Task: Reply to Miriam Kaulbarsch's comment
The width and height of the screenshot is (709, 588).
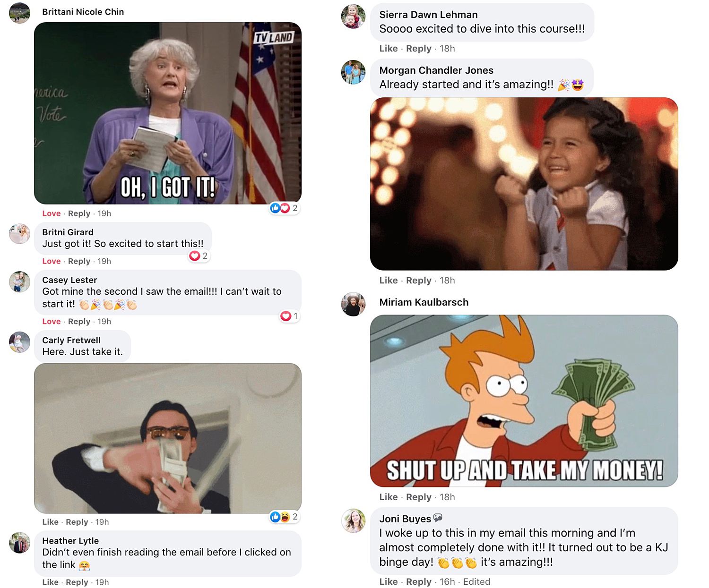Action: pyautogui.click(x=418, y=497)
